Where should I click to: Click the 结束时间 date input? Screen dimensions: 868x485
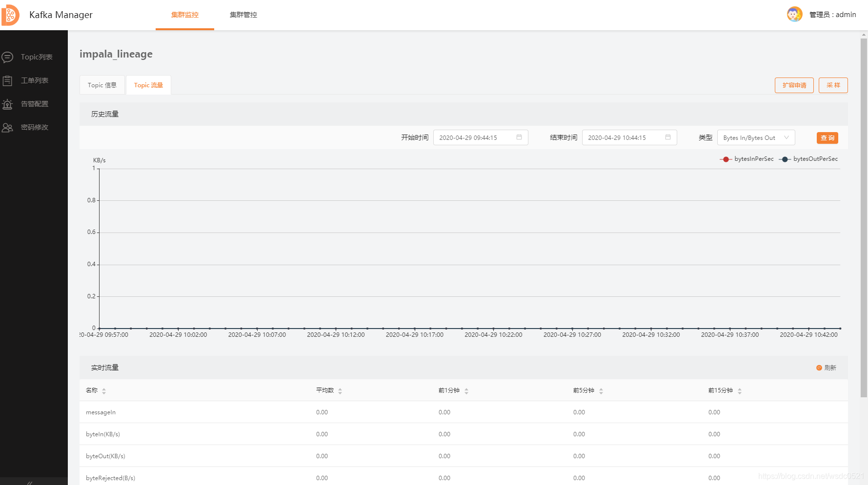click(629, 137)
